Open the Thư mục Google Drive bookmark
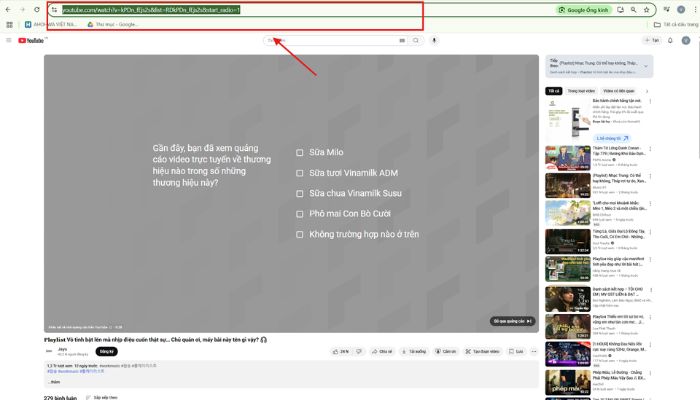The image size is (700, 400). 112,25
